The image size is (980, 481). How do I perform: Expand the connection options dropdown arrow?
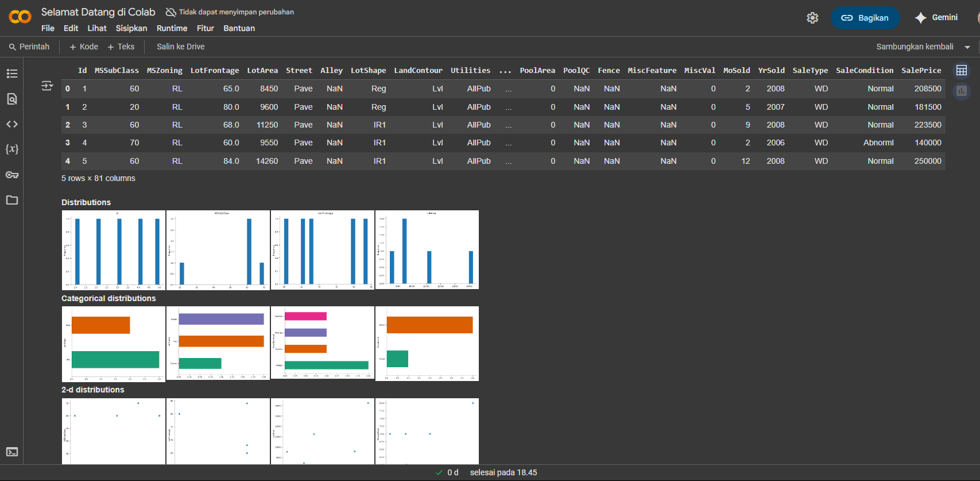click(967, 47)
